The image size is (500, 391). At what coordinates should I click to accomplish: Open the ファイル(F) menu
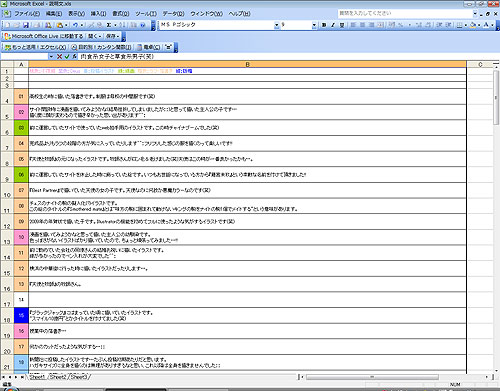[27, 14]
